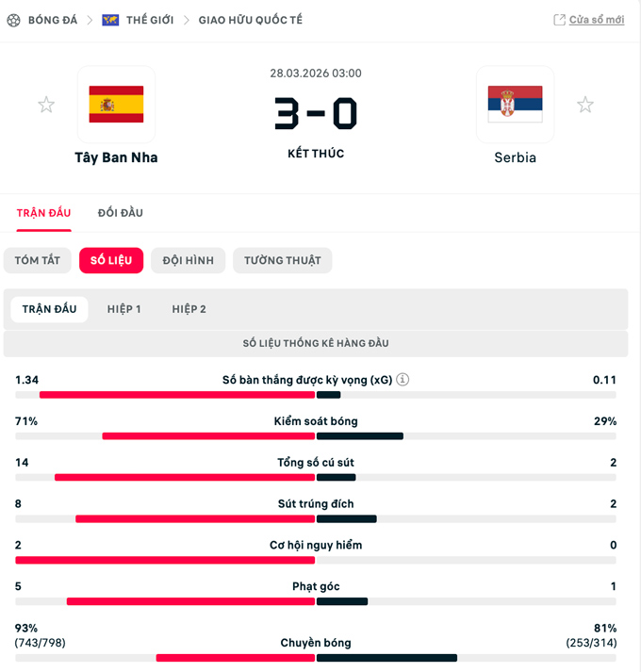
Task: Click the world flag icon beside THẾ GIỚI
Action: [110, 20]
